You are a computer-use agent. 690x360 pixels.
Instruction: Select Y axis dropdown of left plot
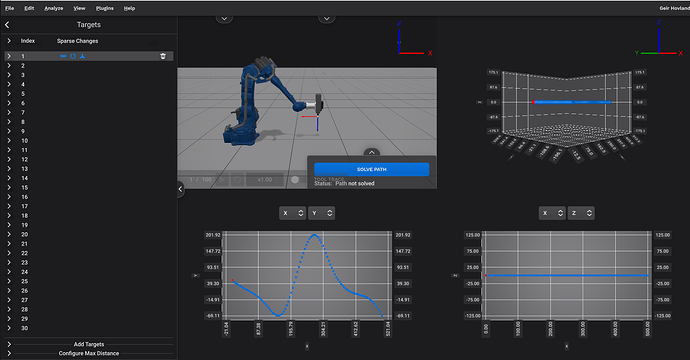pos(322,213)
